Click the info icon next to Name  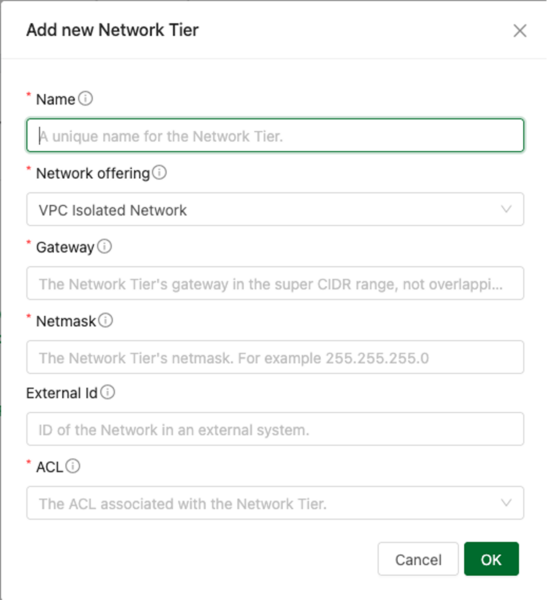pos(85,98)
